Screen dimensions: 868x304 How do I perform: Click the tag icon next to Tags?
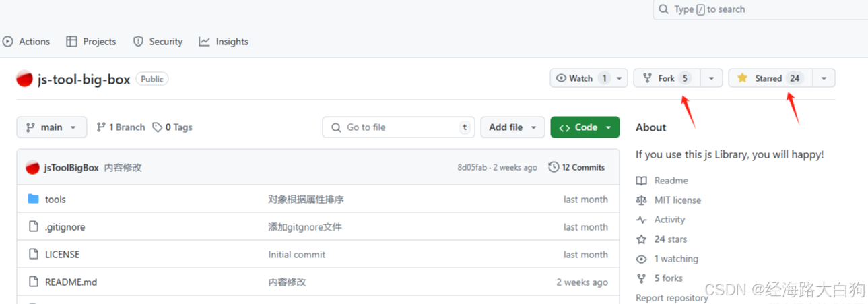157,127
